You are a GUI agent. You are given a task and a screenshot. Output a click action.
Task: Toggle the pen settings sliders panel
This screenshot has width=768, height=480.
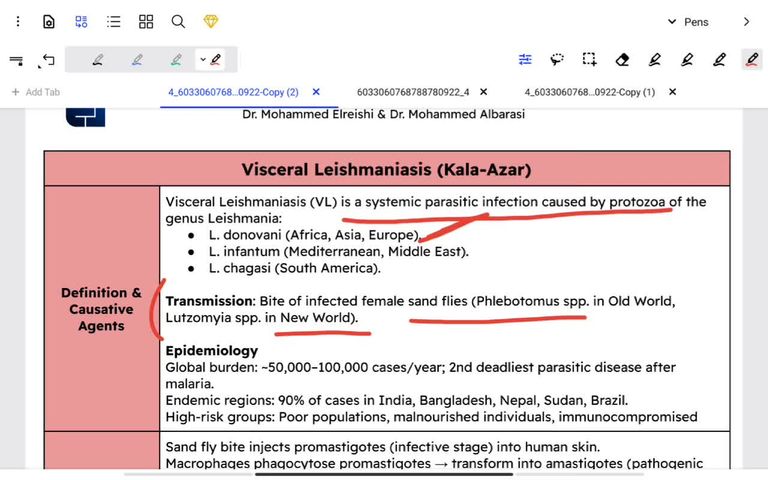[525, 60]
